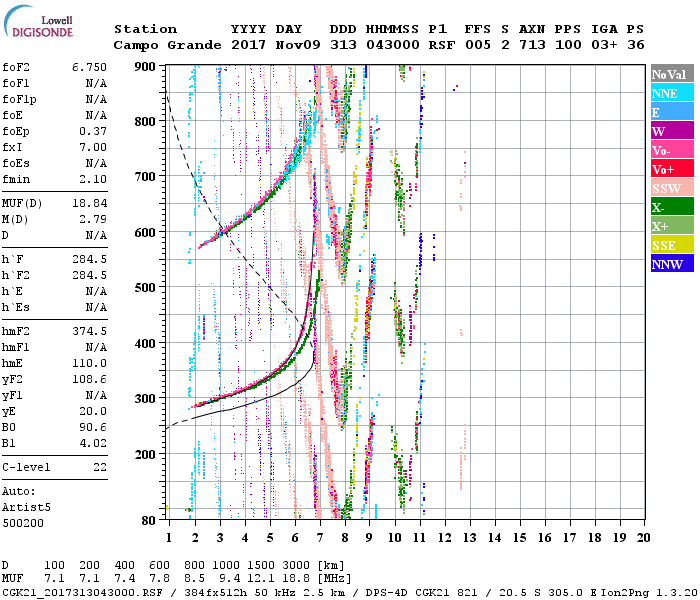The image size is (700, 600).
Task: Click the Vo+ red legend swatch
Action: pyautogui.click(x=672, y=169)
